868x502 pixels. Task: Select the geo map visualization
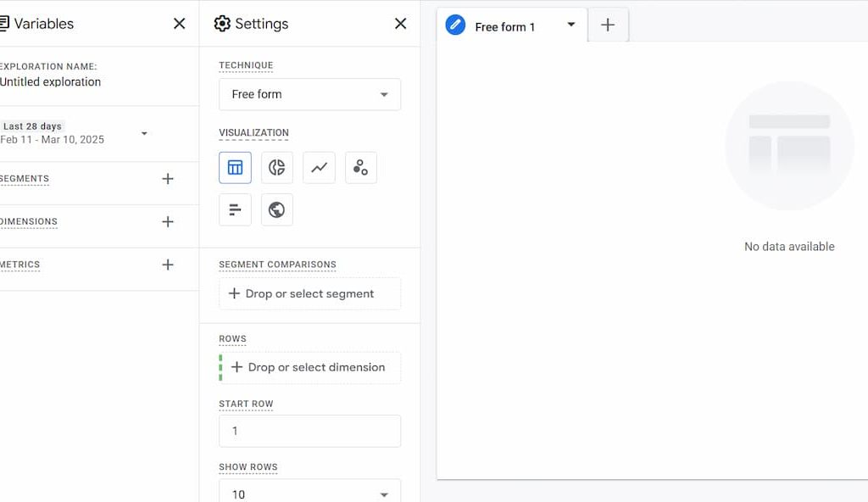pyautogui.click(x=276, y=209)
